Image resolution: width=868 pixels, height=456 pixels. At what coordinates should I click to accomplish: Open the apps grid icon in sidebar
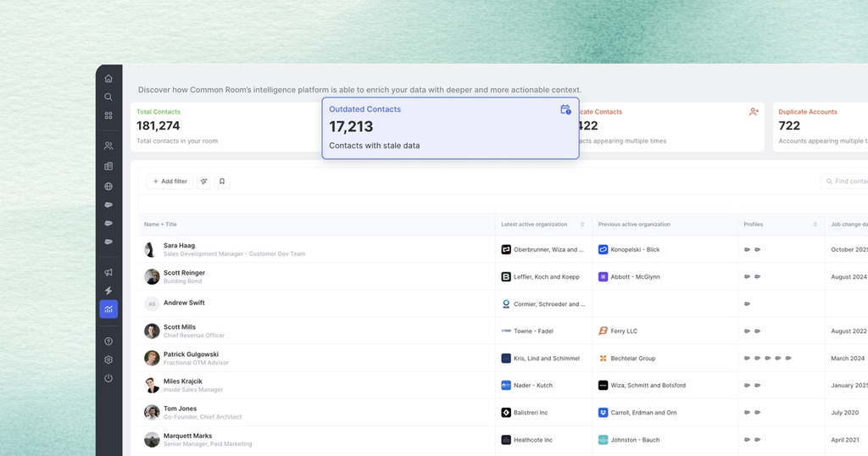click(108, 115)
